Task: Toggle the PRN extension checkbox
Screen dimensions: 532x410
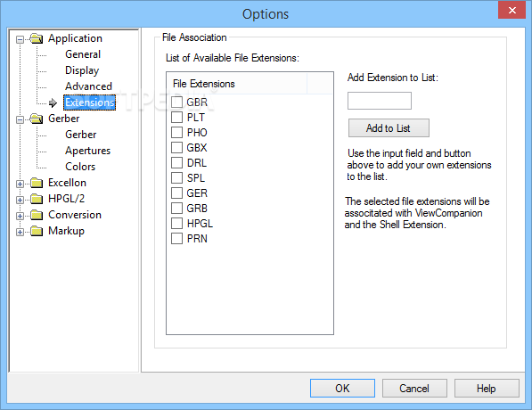Action: [x=176, y=239]
